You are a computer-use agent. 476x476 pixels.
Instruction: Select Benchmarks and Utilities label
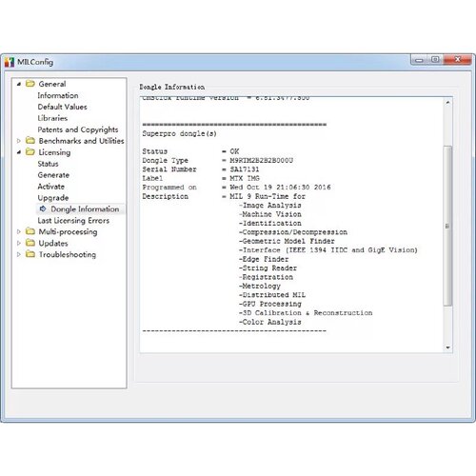coord(81,141)
